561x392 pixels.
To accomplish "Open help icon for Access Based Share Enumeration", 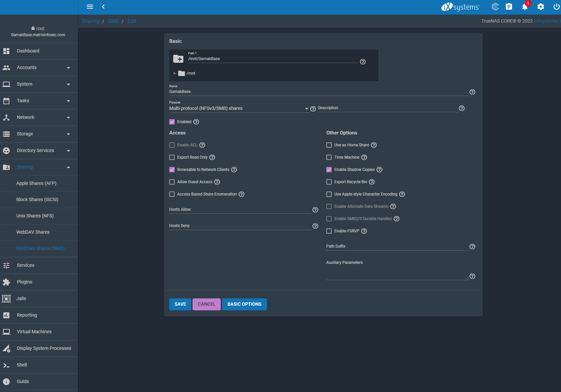I will point(242,194).
